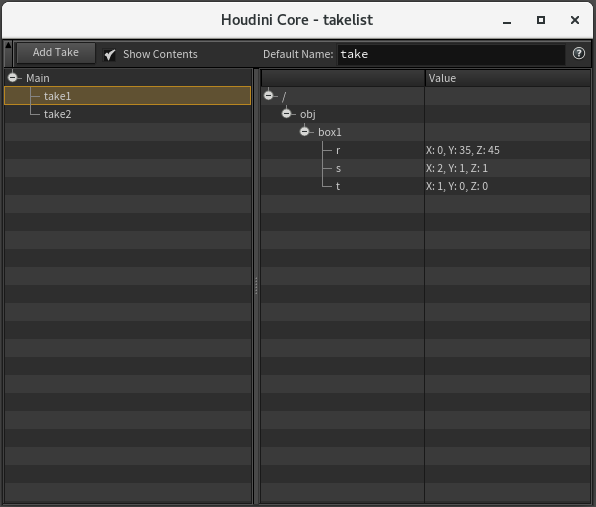Image resolution: width=596 pixels, height=507 pixels.
Task: Collapse the Main take tree
Action: pos(13,78)
